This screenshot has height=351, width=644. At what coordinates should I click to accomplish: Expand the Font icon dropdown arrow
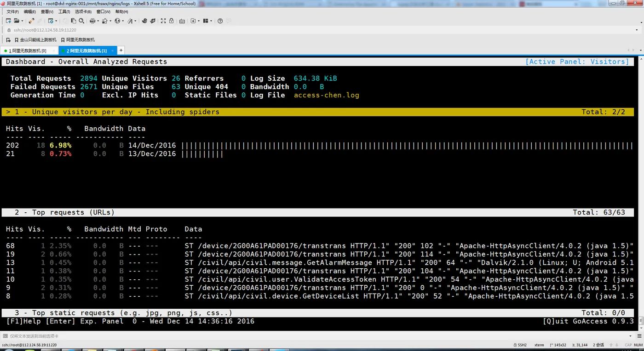tap(135, 21)
